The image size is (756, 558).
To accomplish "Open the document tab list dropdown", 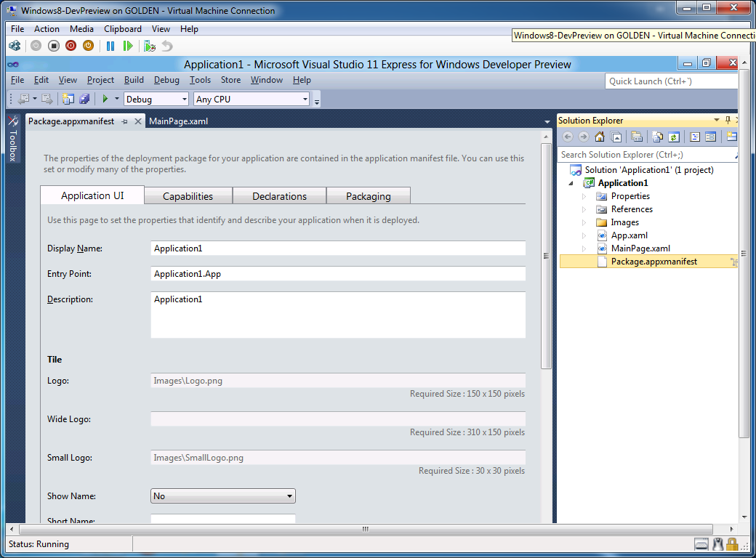I will [547, 122].
